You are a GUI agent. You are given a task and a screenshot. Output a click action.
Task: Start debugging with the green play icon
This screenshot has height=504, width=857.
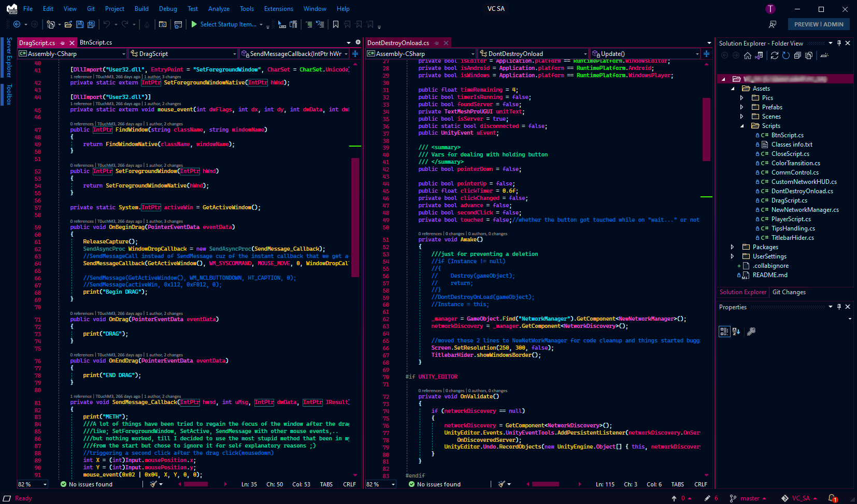click(193, 24)
